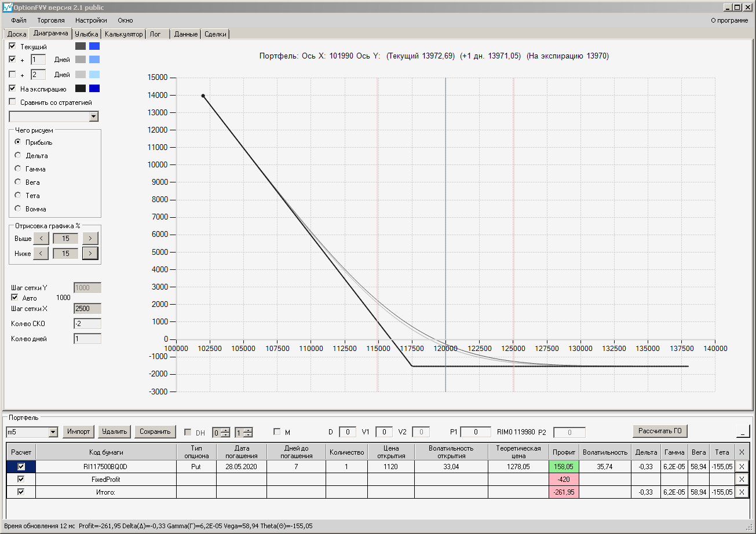756x534 pixels.
Task: Switch to the Улыбка tab
Action: pyautogui.click(x=87, y=34)
